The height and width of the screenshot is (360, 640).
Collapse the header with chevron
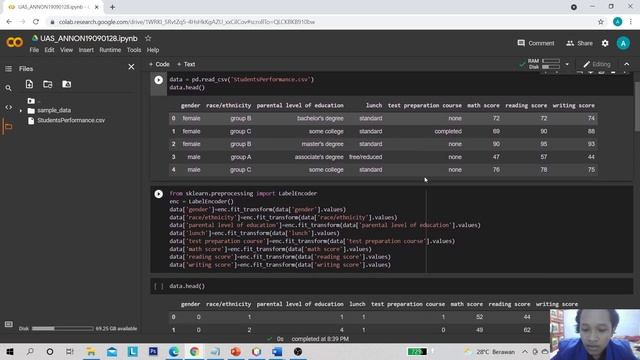point(627,64)
